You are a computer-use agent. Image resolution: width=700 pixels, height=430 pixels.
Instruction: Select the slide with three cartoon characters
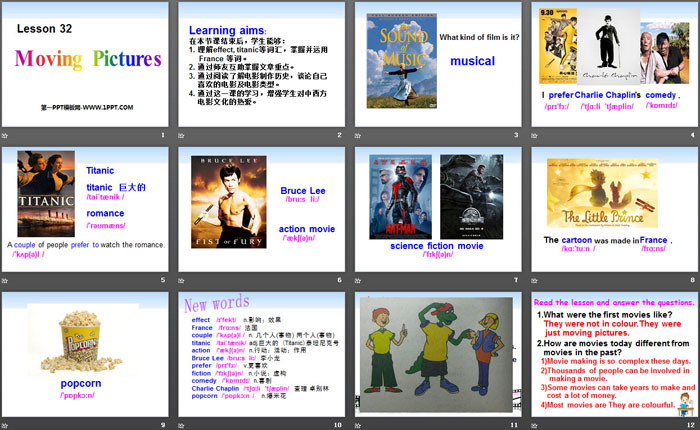point(436,353)
